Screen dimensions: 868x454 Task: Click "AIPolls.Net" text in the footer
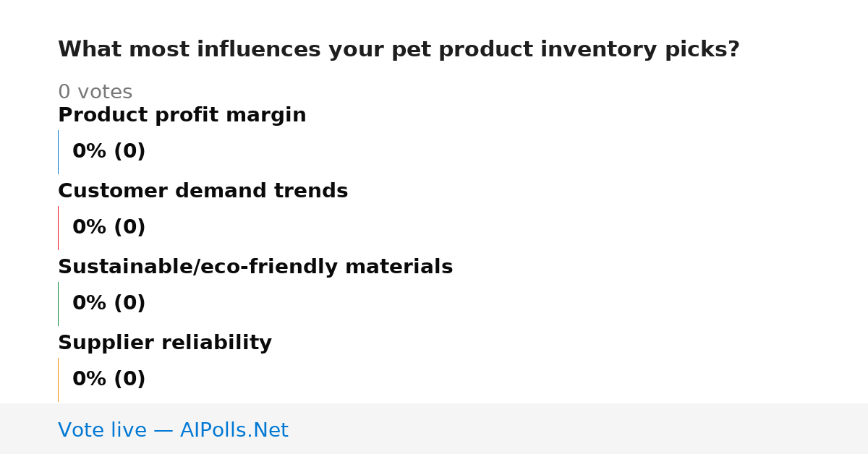pyautogui.click(x=234, y=430)
